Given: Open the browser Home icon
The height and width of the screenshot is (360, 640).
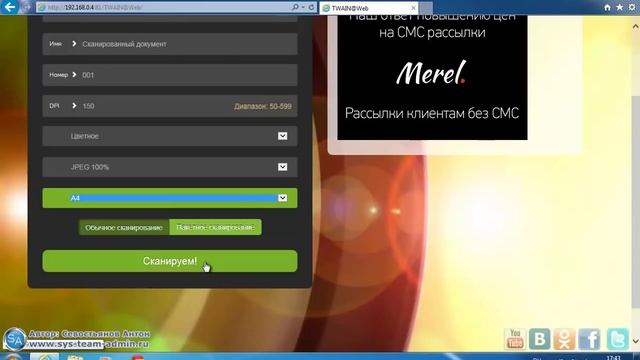Looking at the screenshot, I should tap(607, 7).
